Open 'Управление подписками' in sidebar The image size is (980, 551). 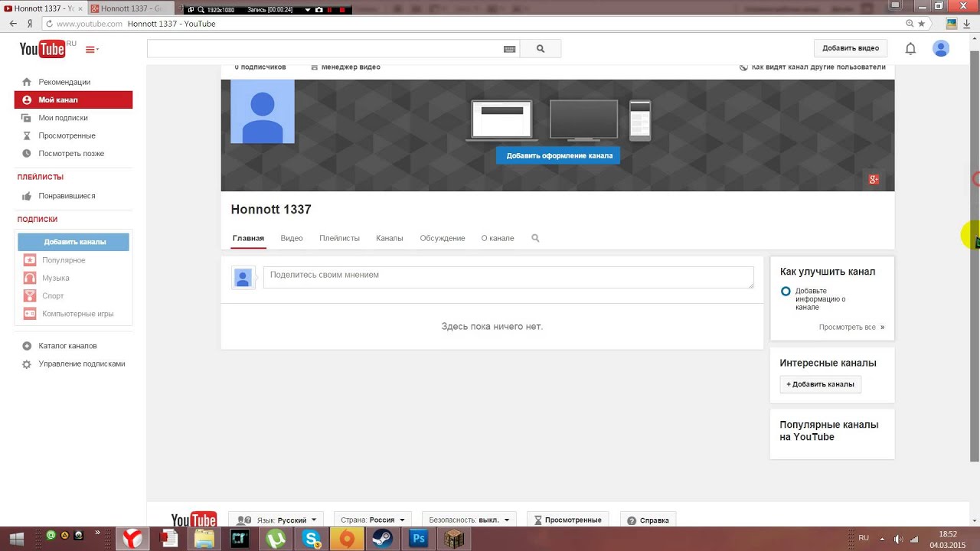[x=73, y=364]
